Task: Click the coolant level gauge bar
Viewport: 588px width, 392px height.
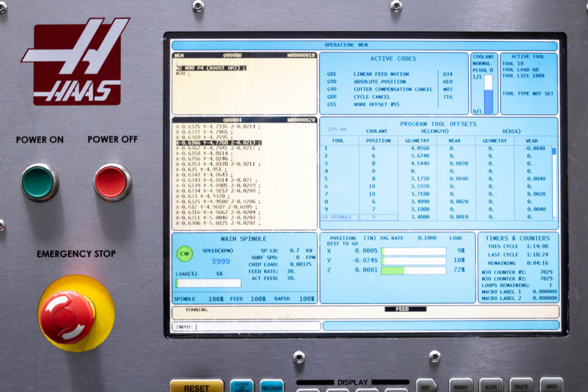Action: pyautogui.click(x=488, y=94)
